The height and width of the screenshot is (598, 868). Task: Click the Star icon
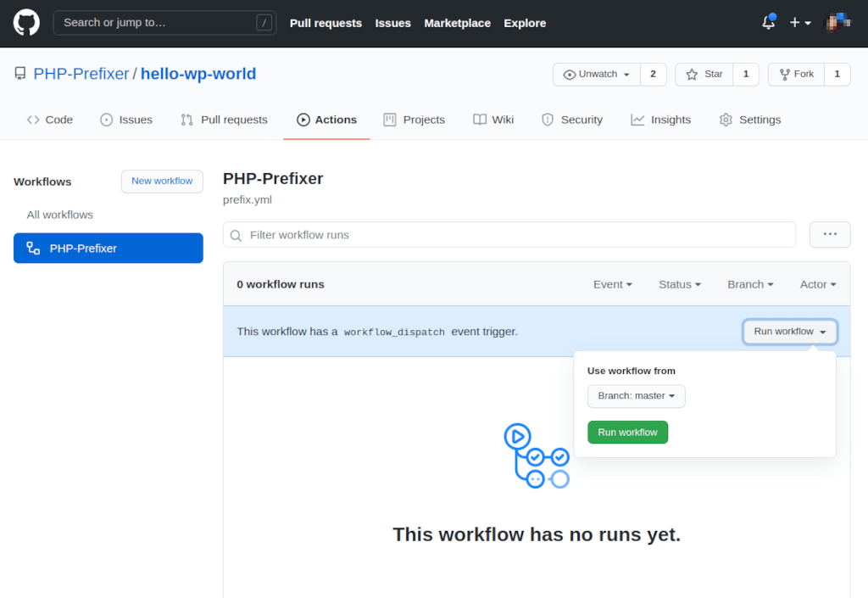(x=692, y=74)
